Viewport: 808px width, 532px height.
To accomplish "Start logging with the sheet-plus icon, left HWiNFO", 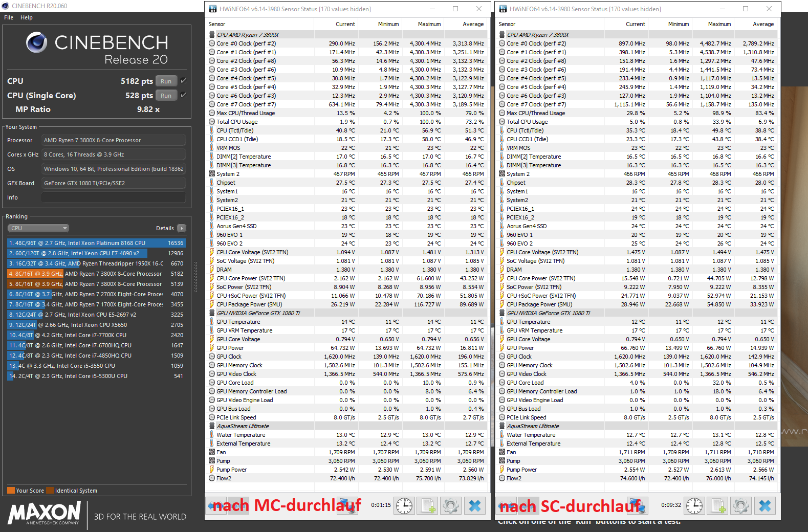I will (428, 506).
